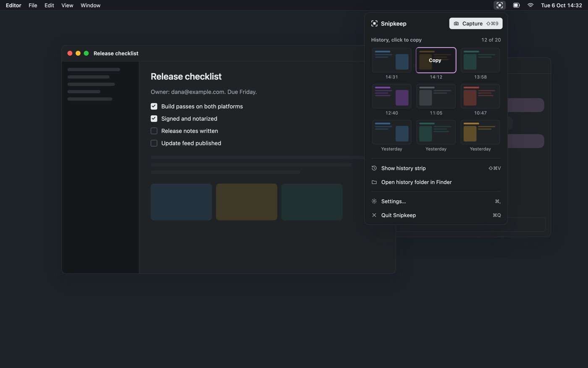Click the Snipkeep icon in the menu bar

tap(499, 5)
